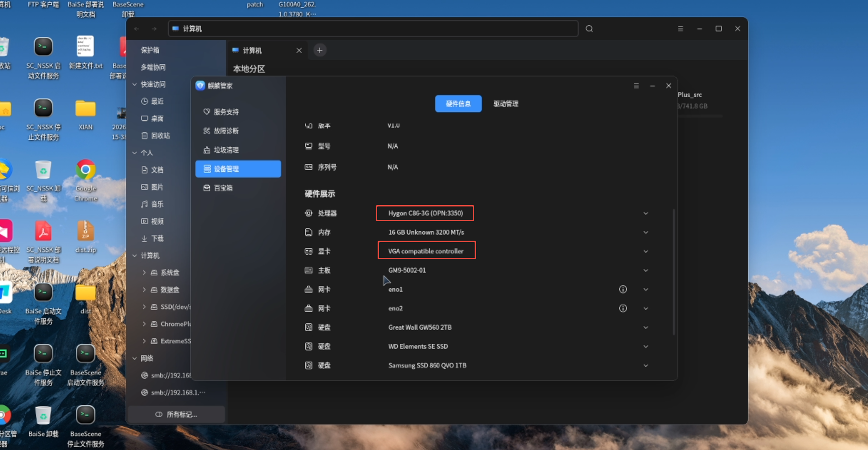
Task: Click Great Wall GW560 disk icon
Action: click(x=309, y=327)
